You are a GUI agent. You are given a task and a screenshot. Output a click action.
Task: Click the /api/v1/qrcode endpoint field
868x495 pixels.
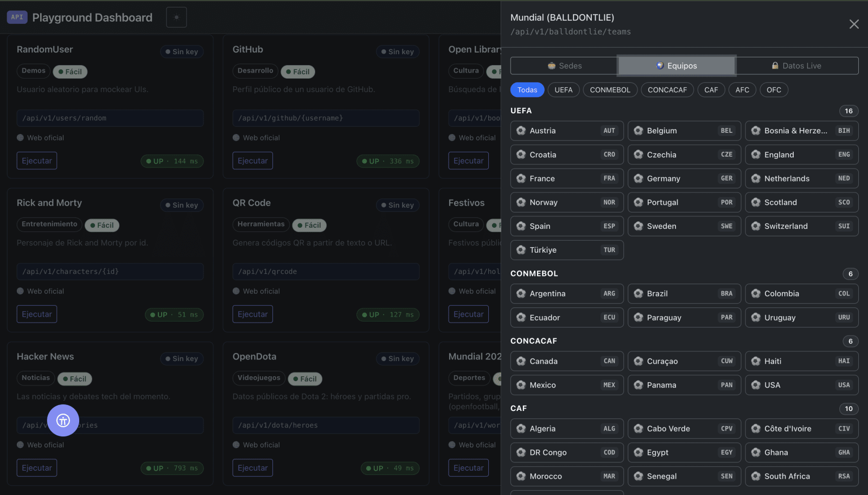click(x=326, y=272)
